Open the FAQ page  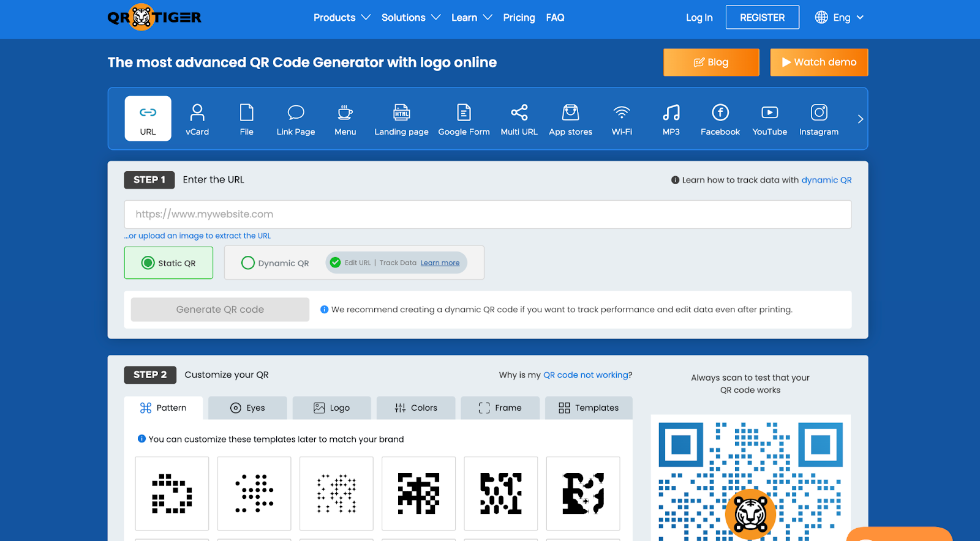555,18
